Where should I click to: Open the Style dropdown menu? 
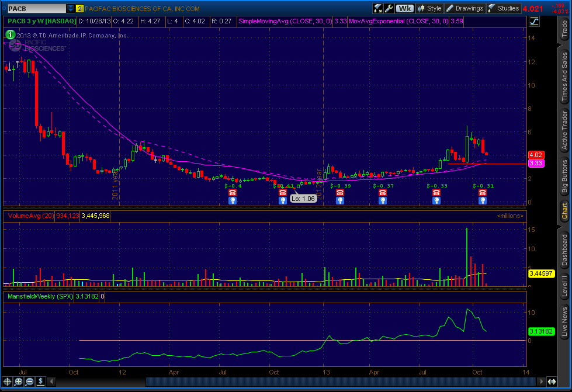tap(429, 8)
